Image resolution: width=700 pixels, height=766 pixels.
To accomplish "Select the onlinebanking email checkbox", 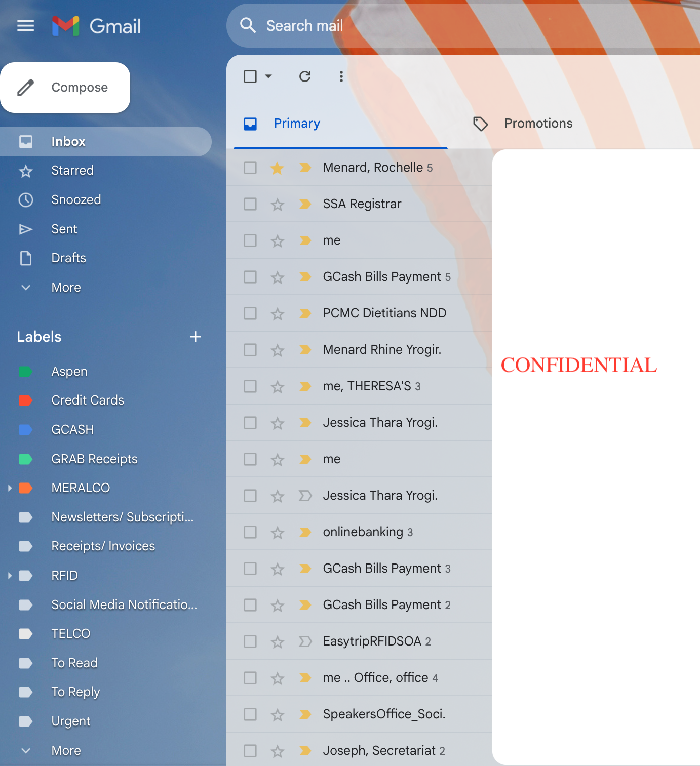I will (x=250, y=532).
